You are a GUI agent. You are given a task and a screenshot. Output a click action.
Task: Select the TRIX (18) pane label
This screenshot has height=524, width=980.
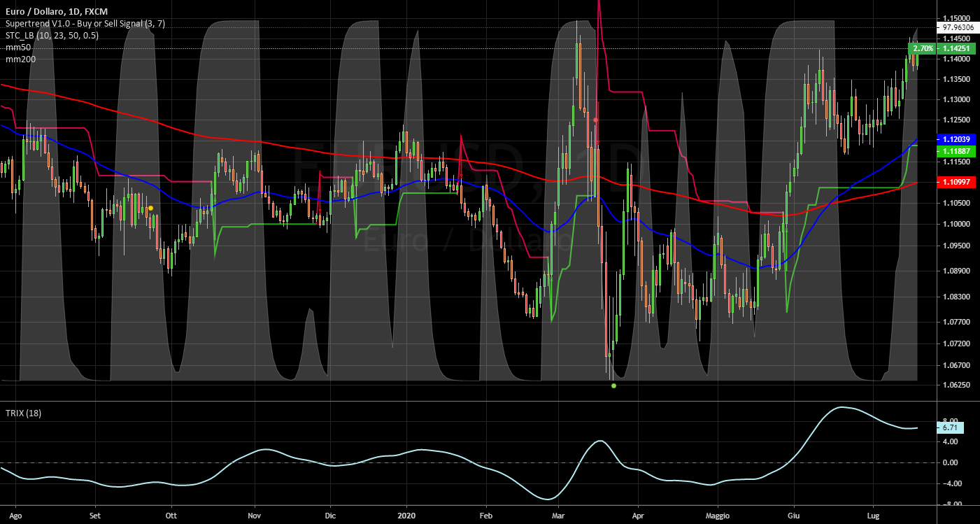[x=23, y=413]
